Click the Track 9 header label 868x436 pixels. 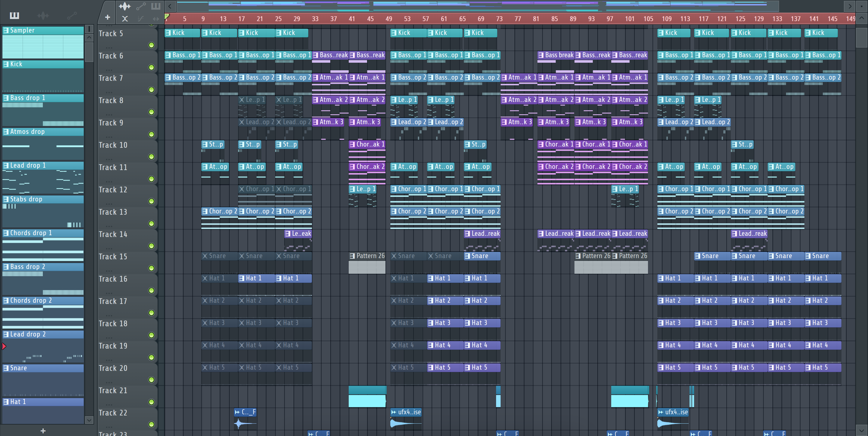point(111,123)
